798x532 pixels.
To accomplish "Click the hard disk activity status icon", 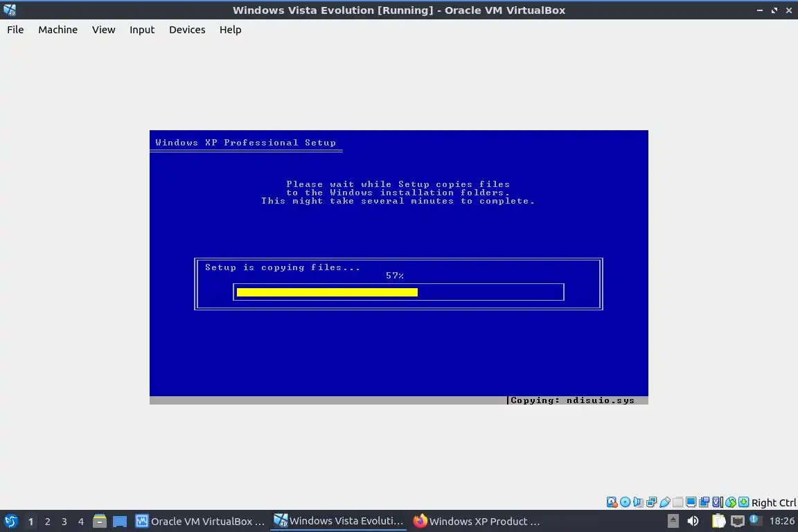I will tap(612, 502).
